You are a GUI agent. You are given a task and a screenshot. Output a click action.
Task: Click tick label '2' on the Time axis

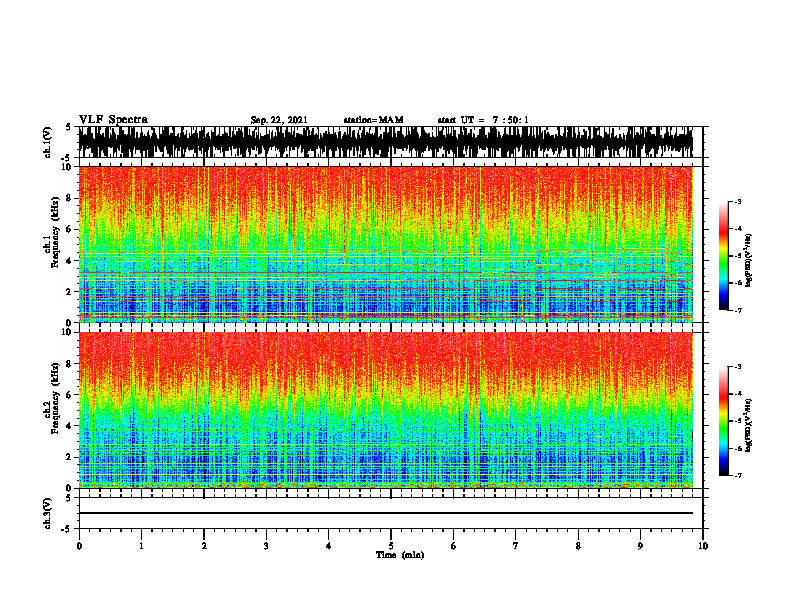204,546
